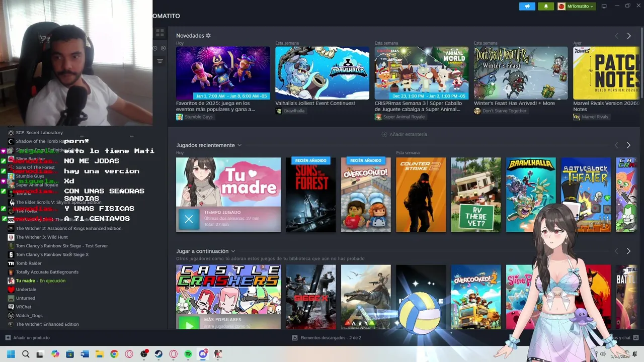The width and height of the screenshot is (644, 362).
Task: Click Don't Starve Together source label
Action: (x=500, y=111)
